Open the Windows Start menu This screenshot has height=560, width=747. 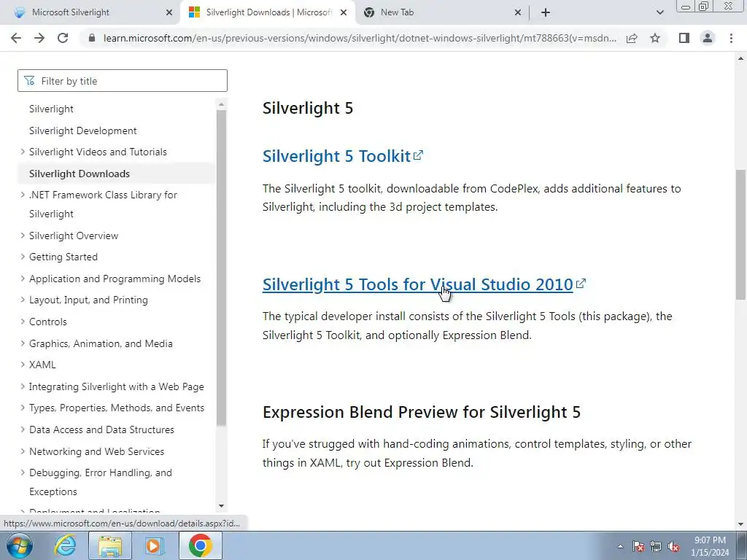click(19, 545)
